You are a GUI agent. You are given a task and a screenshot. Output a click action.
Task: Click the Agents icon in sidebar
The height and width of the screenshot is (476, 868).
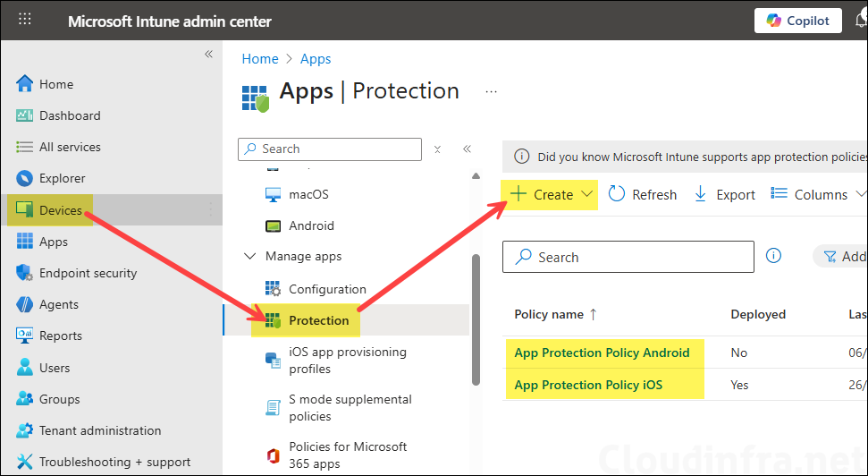click(x=24, y=304)
